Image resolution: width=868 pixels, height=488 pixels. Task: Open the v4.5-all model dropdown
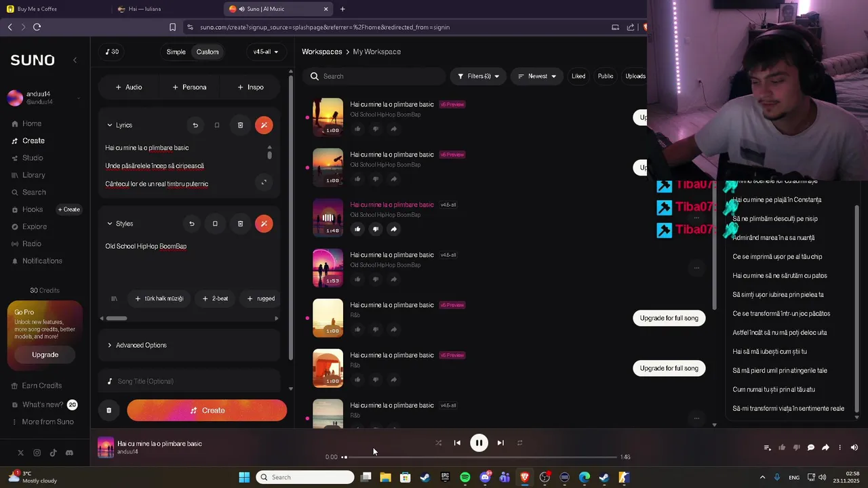pyautogui.click(x=266, y=52)
